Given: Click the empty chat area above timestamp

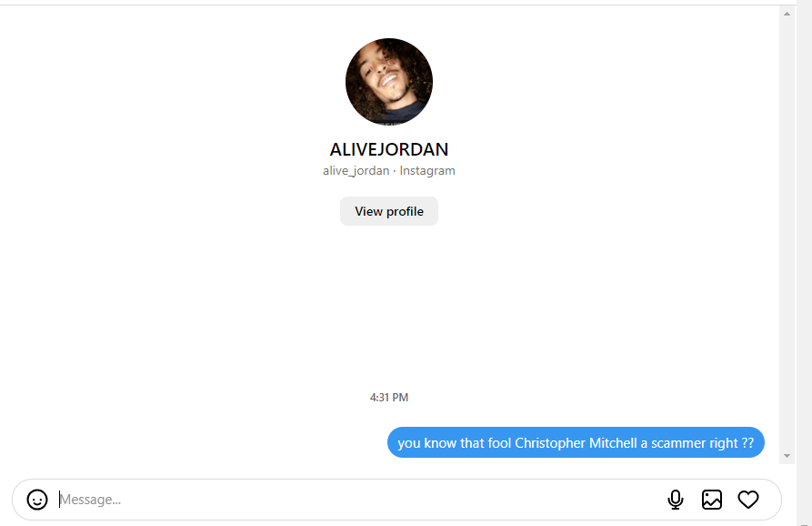Looking at the screenshot, I should 389,306.
